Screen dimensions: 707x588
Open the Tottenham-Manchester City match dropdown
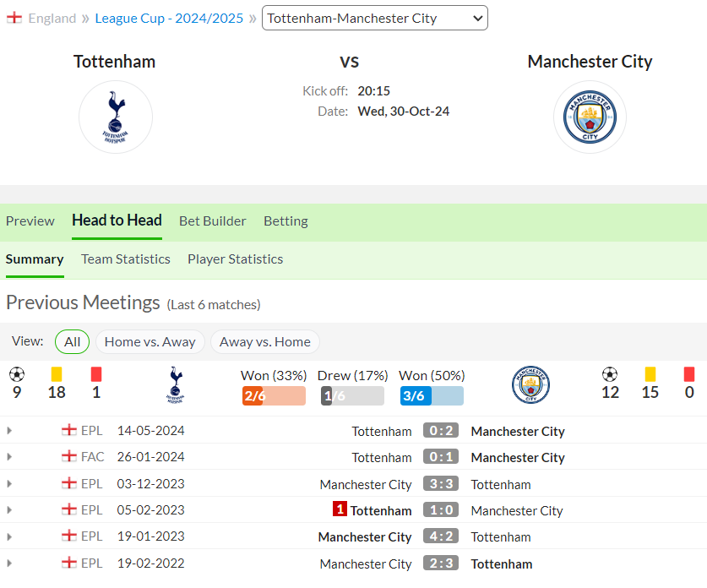(375, 18)
